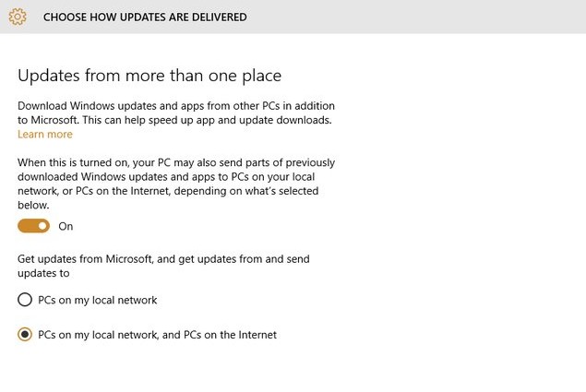Click the 'On' label beside the toggle

click(x=66, y=226)
